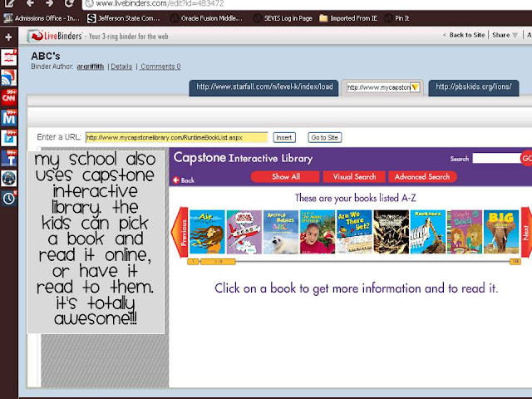Open the Admissions Office bookmark
This screenshot has height=399, width=532.
[x=42, y=18]
